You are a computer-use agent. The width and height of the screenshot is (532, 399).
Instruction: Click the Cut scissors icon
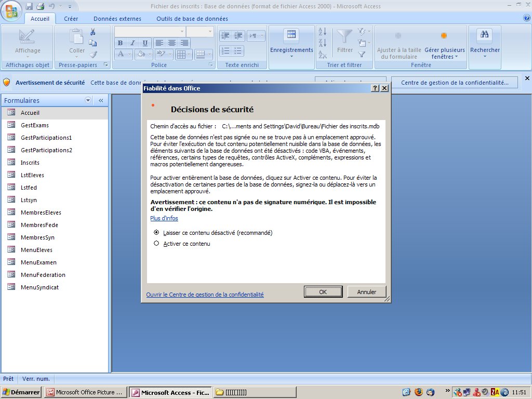92,32
